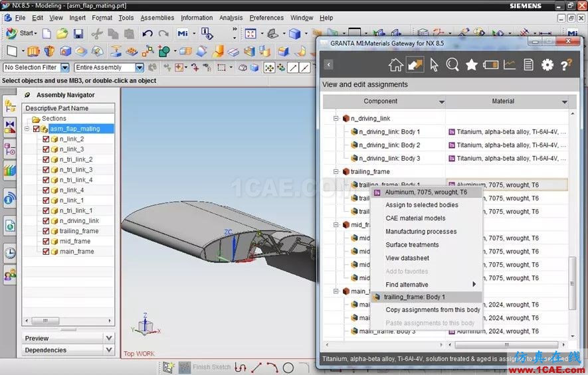Click the Redo arrow icon
Screen dimensions: 588x375
[x=163, y=34]
